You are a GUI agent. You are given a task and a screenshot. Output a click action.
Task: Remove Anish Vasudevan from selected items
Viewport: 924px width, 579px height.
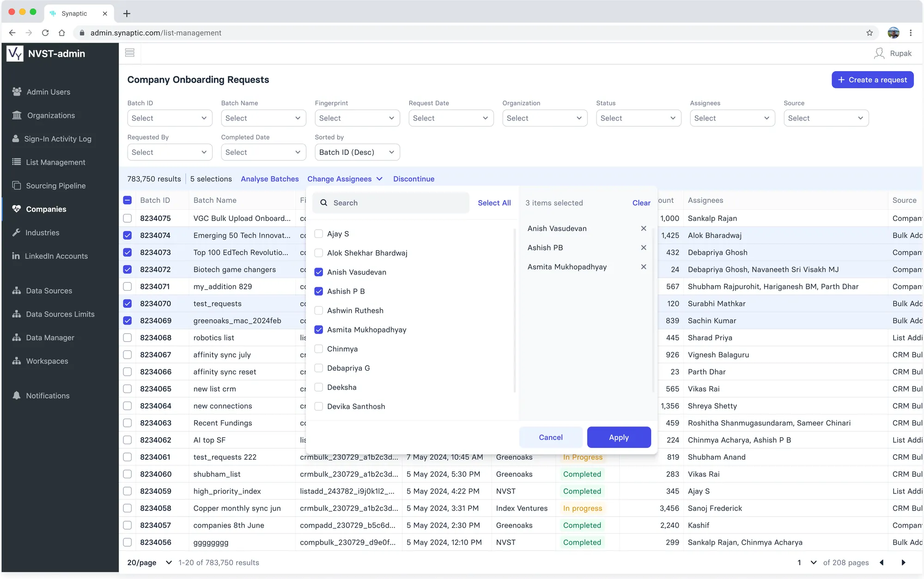[644, 228]
